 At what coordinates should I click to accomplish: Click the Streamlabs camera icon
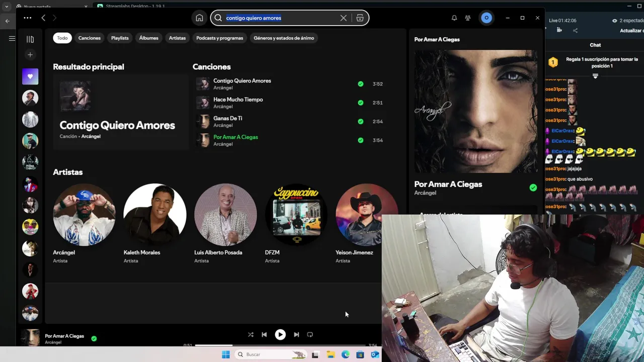tap(559, 30)
